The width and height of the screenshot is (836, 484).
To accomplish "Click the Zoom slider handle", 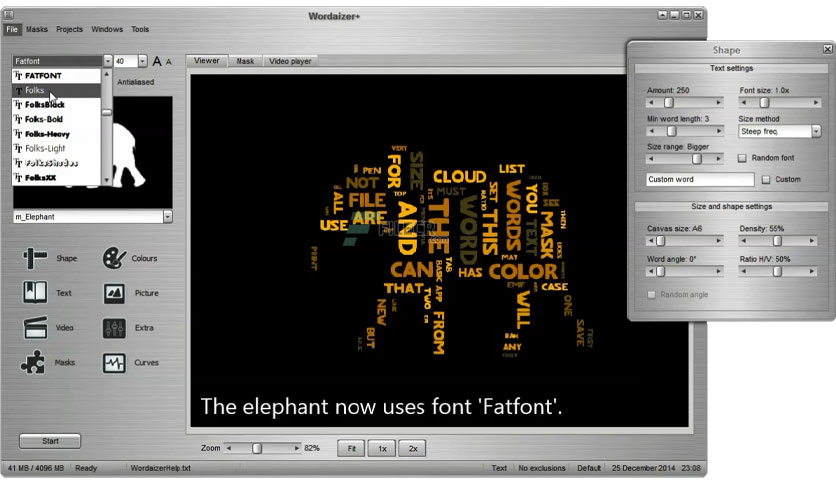I will click(x=257, y=448).
